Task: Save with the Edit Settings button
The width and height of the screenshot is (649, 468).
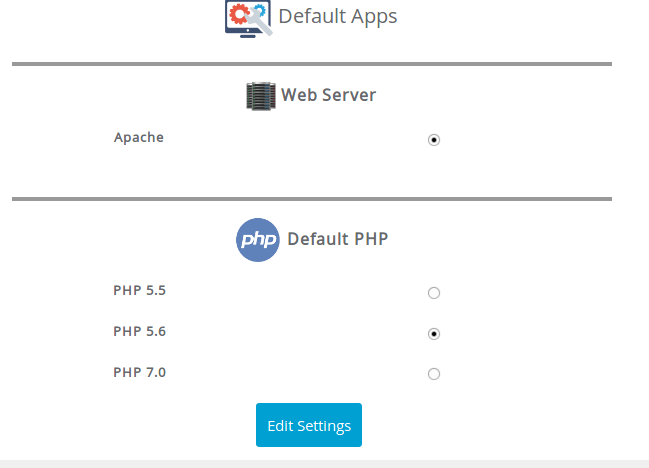Action: 309,425
